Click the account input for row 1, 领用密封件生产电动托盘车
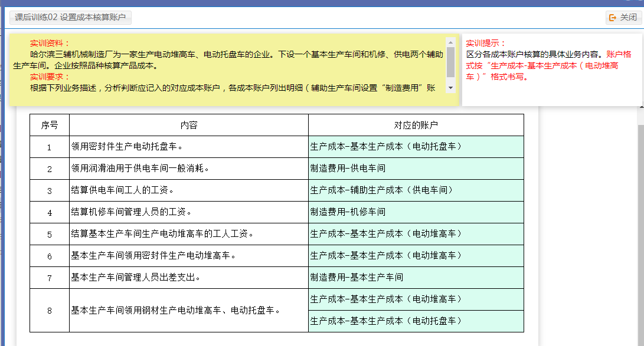This screenshot has height=346, width=644. tap(416, 147)
